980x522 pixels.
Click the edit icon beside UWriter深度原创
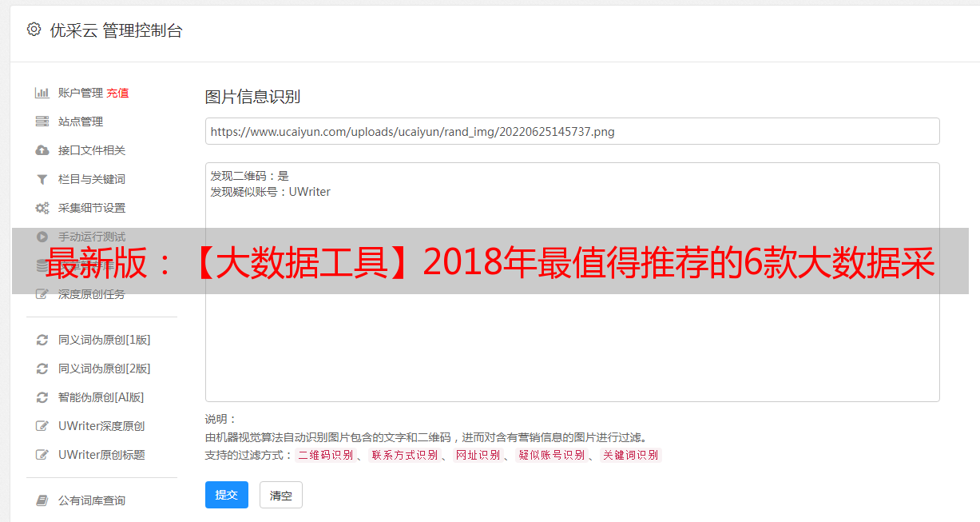coord(42,426)
